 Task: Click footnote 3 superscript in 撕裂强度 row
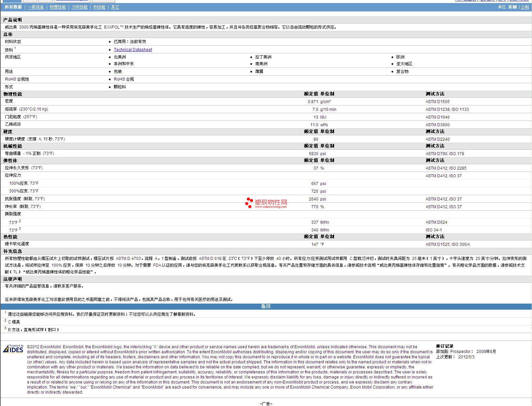20,229
